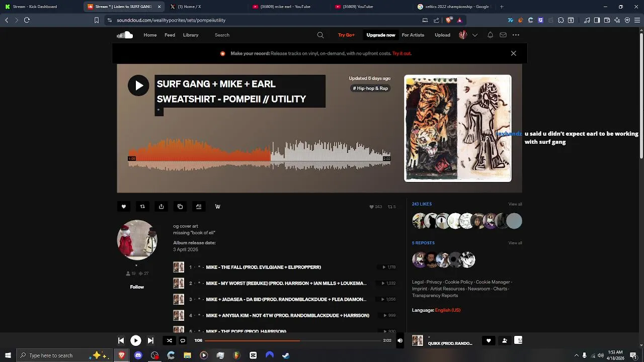Toggle shuffle in bottom player
The height and width of the screenshot is (362, 644).
pos(169,340)
